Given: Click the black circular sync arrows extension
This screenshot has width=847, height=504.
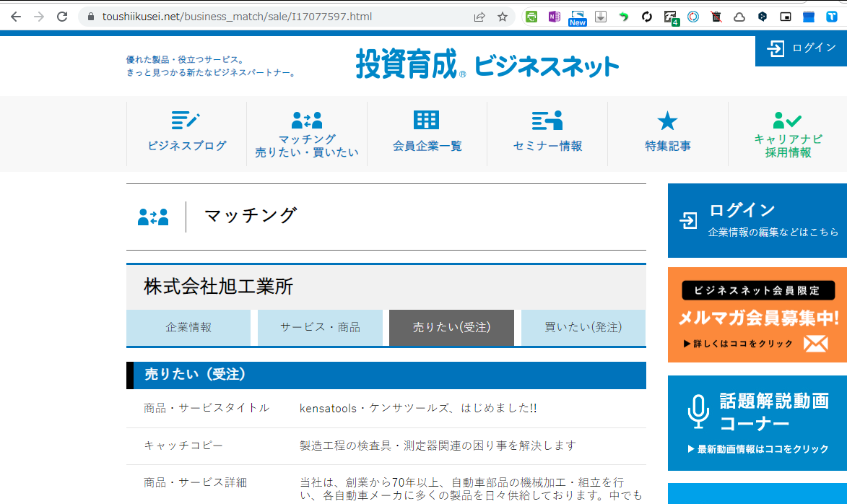Looking at the screenshot, I should point(646,17).
